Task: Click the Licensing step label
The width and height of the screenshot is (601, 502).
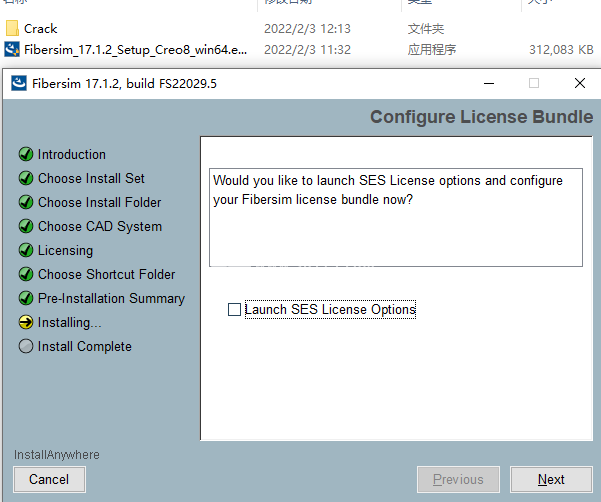Action: (x=65, y=251)
